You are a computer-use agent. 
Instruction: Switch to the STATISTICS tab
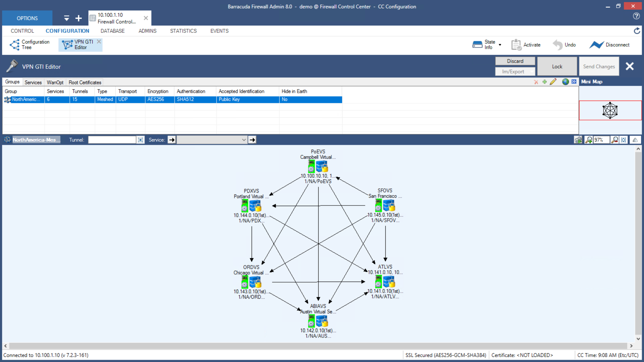(183, 31)
